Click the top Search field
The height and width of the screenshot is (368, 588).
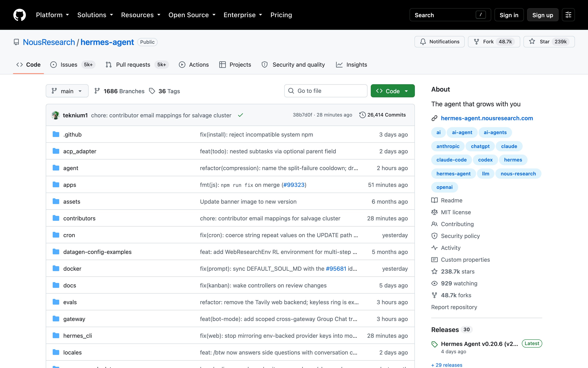coord(450,15)
